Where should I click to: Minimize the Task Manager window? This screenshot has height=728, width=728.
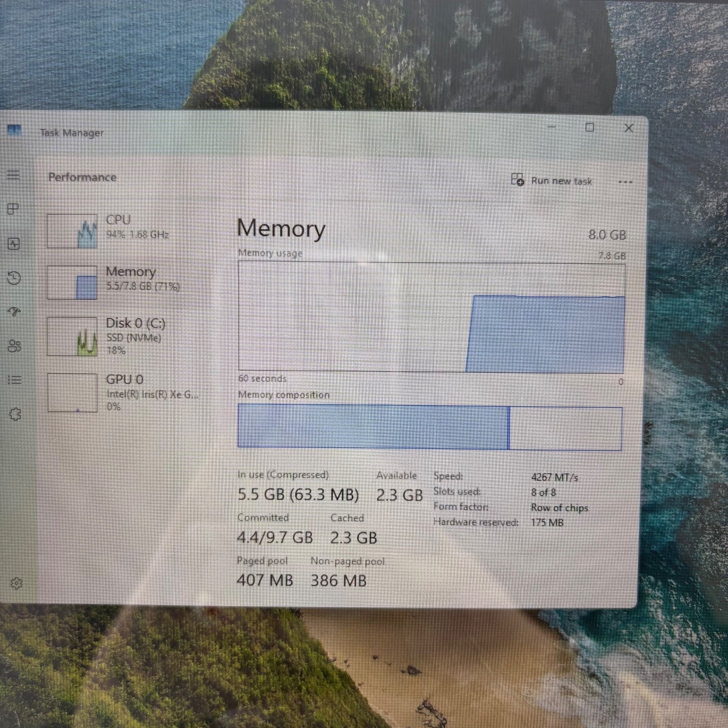pyautogui.click(x=552, y=127)
